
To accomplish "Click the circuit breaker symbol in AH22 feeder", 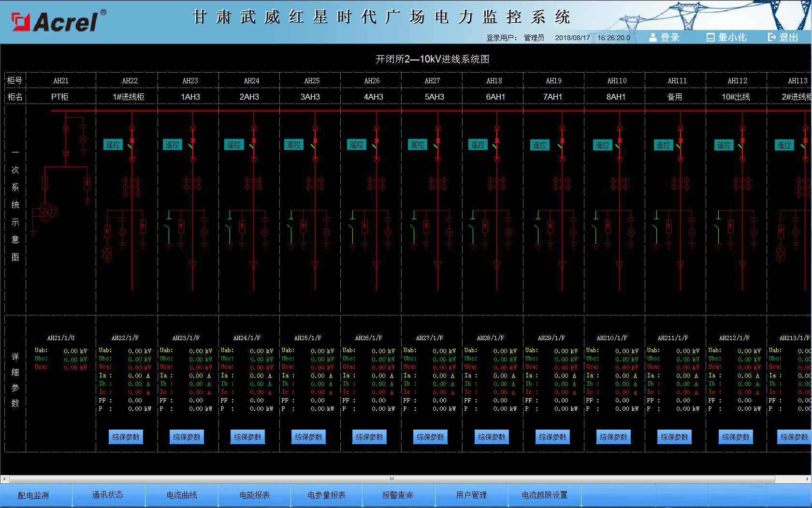I will [x=131, y=143].
